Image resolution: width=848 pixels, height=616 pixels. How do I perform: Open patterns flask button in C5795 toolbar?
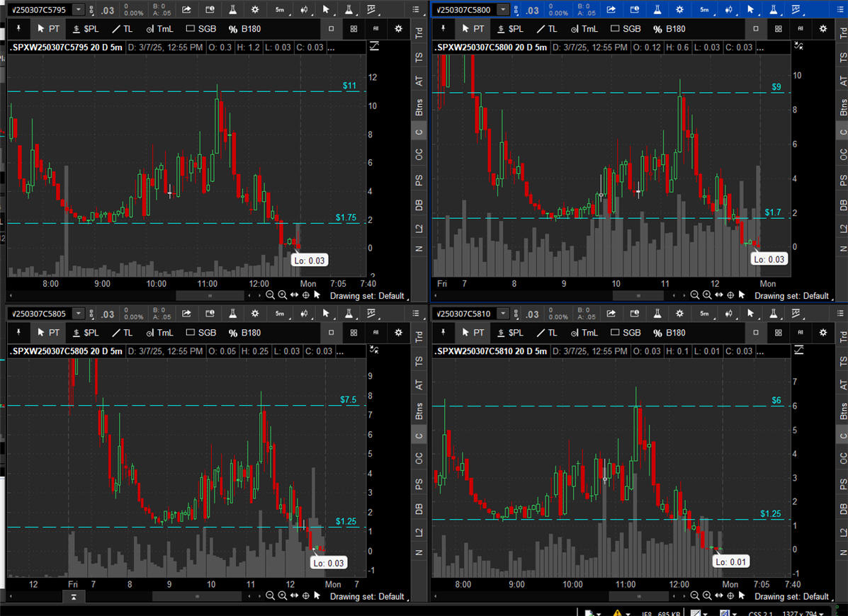[349, 10]
